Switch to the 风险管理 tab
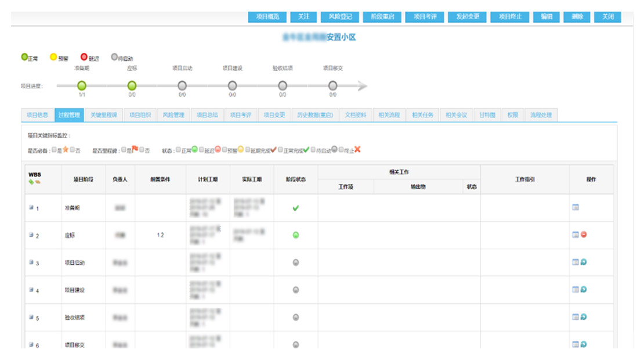Image resolution: width=644 pixels, height=360 pixels. point(173,115)
